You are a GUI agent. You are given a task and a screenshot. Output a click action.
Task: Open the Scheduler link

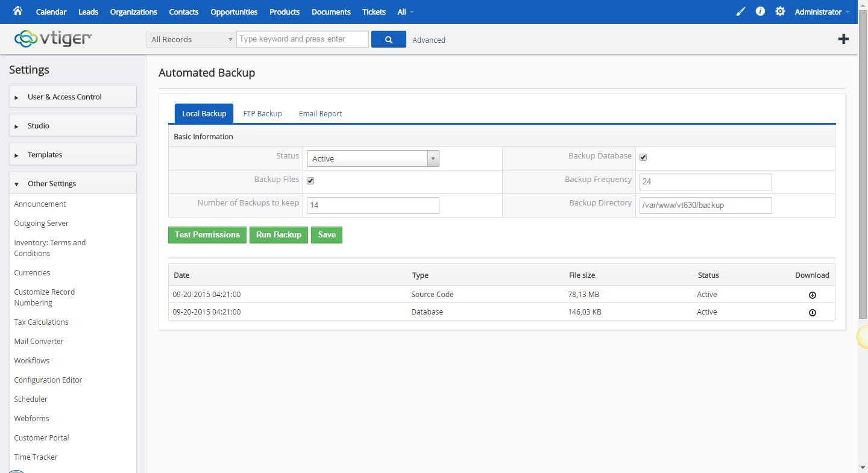(31, 399)
